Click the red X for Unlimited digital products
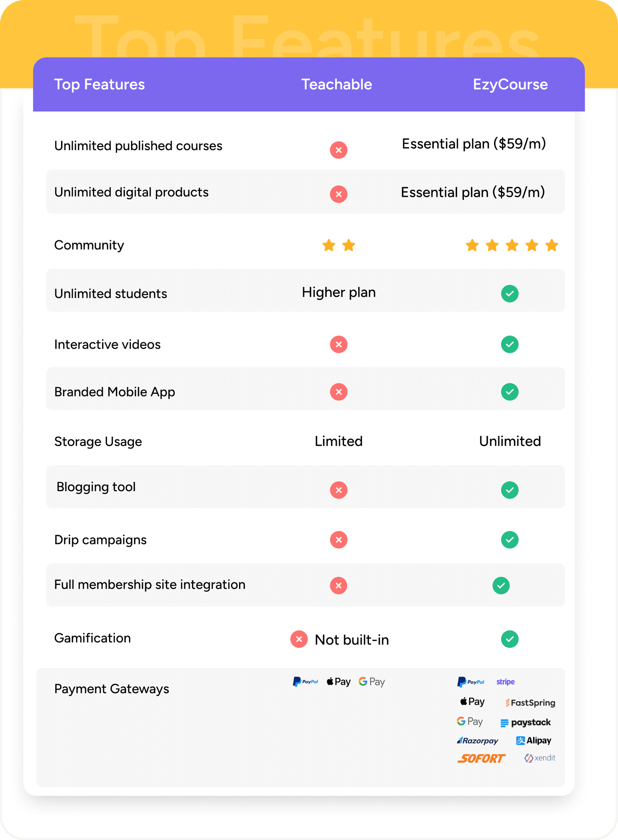Viewport: 618px width, 840px height. click(x=338, y=194)
